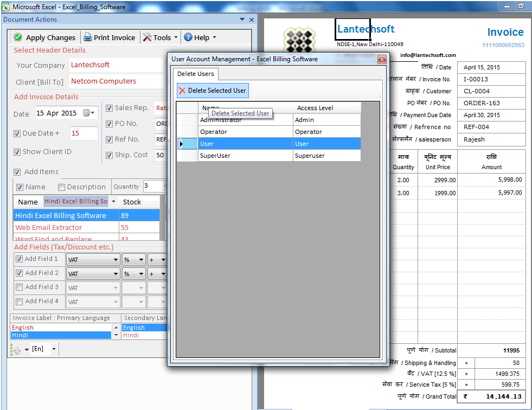
Task: Select Web Email Extractor in item list
Action: tap(87, 227)
